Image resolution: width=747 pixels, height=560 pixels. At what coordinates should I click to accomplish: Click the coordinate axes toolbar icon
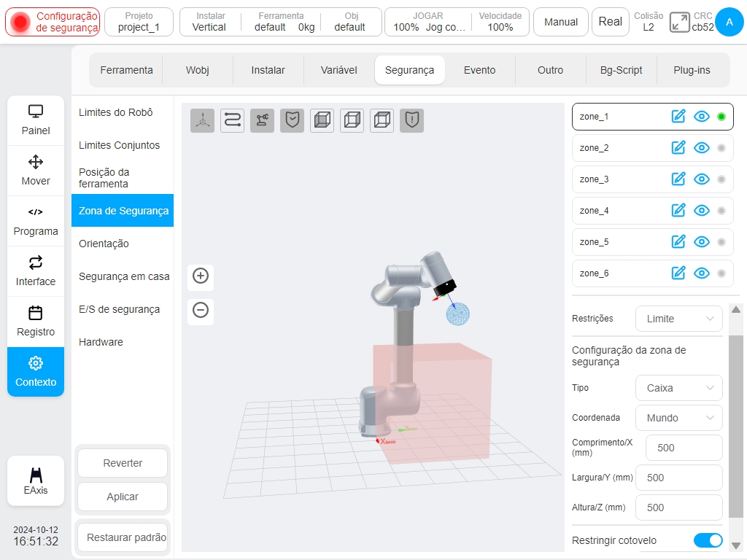(203, 120)
